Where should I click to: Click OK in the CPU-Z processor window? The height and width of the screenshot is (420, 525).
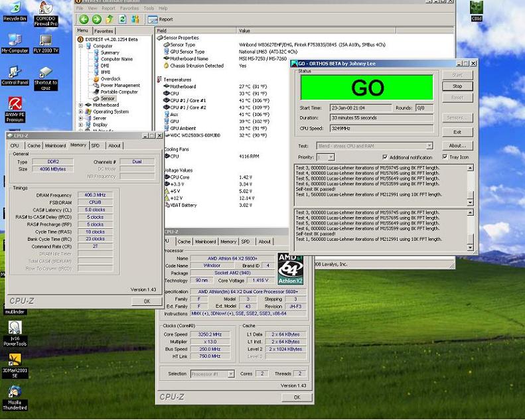point(297,397)
